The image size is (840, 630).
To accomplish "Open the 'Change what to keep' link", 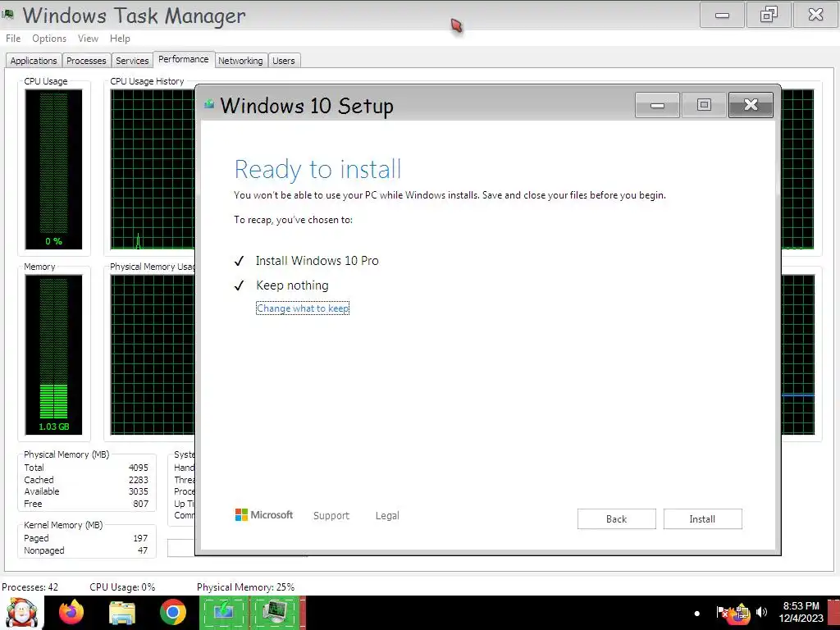I will tap(303, 308).
